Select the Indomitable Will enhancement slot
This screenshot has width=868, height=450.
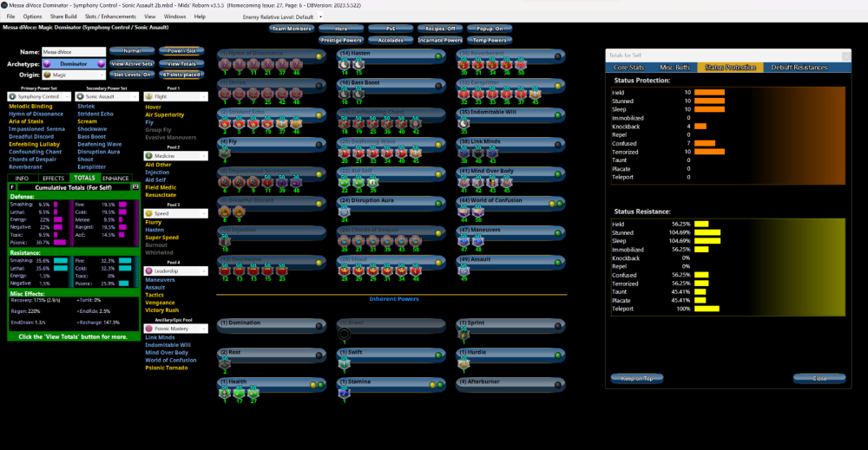464,124
